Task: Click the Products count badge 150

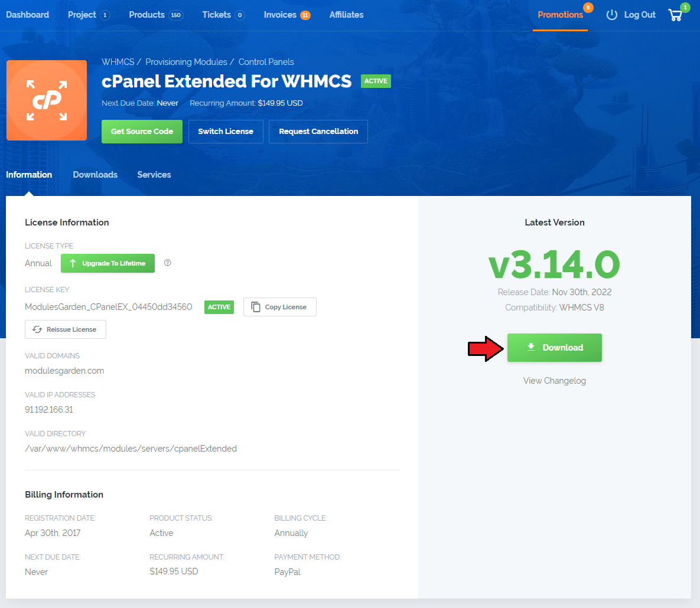Action: pyautogui.click(x=176, y=15)
